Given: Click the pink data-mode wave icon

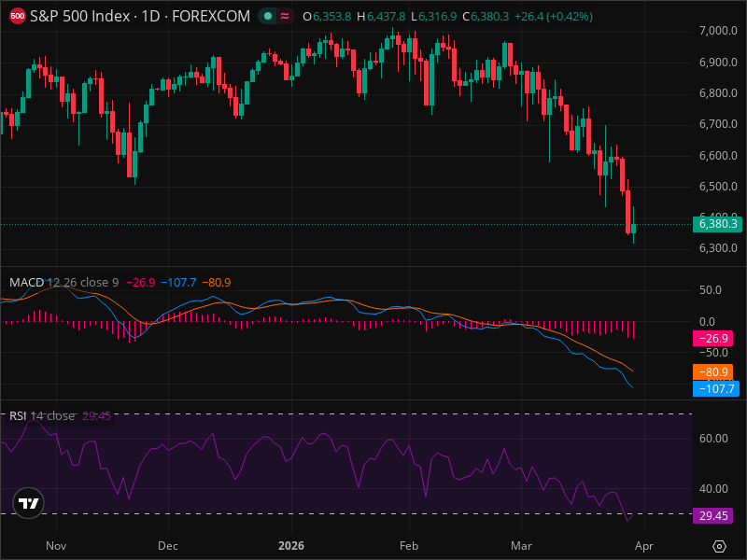Looking at the screenshot, I should pos(285,16).
